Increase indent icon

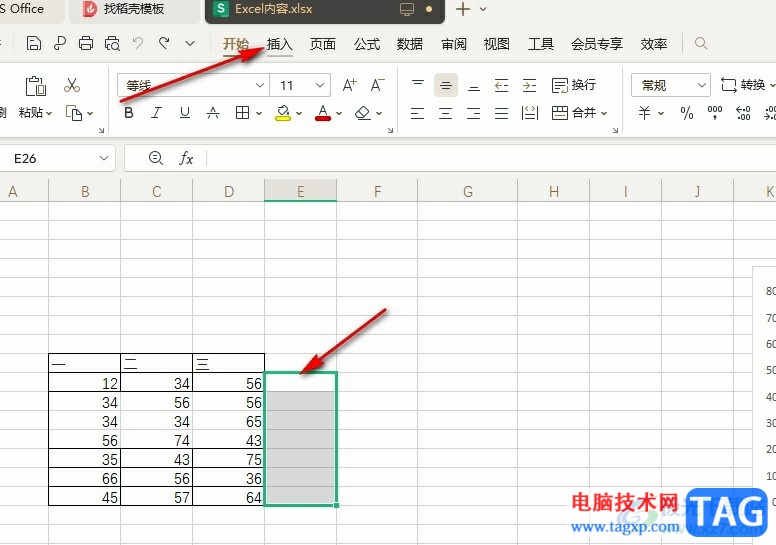coord(530,85)
